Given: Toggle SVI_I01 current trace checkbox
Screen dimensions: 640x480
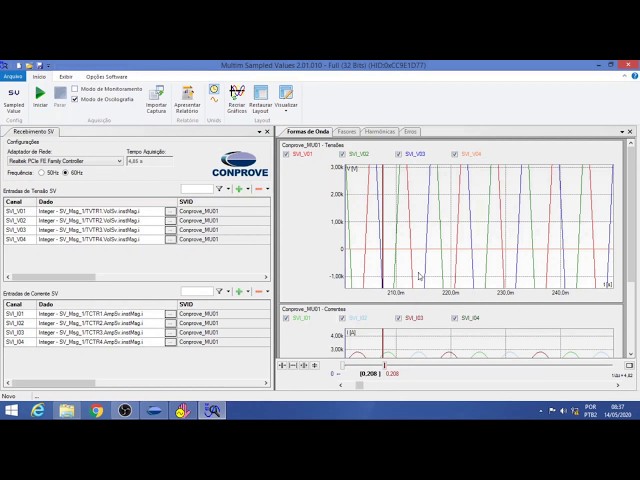Looking at the screenshot, I should [x=286, y=318].
